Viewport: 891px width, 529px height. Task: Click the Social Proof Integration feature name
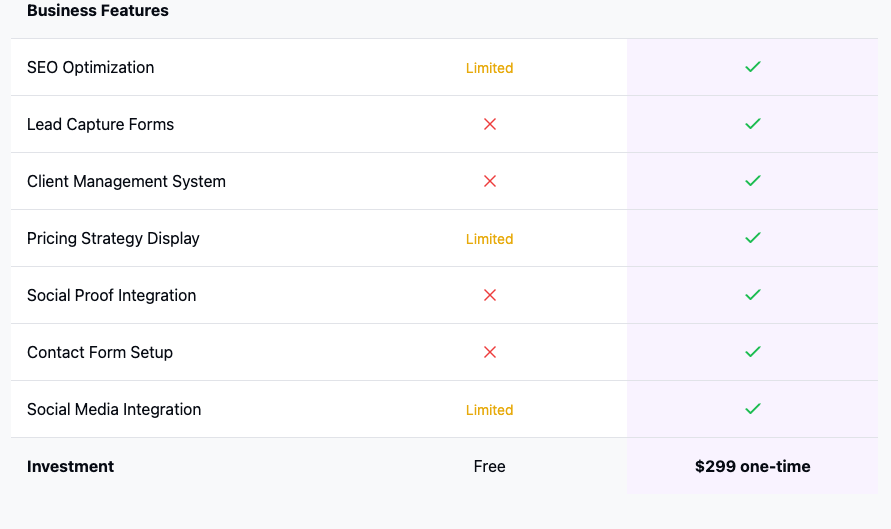111,295
